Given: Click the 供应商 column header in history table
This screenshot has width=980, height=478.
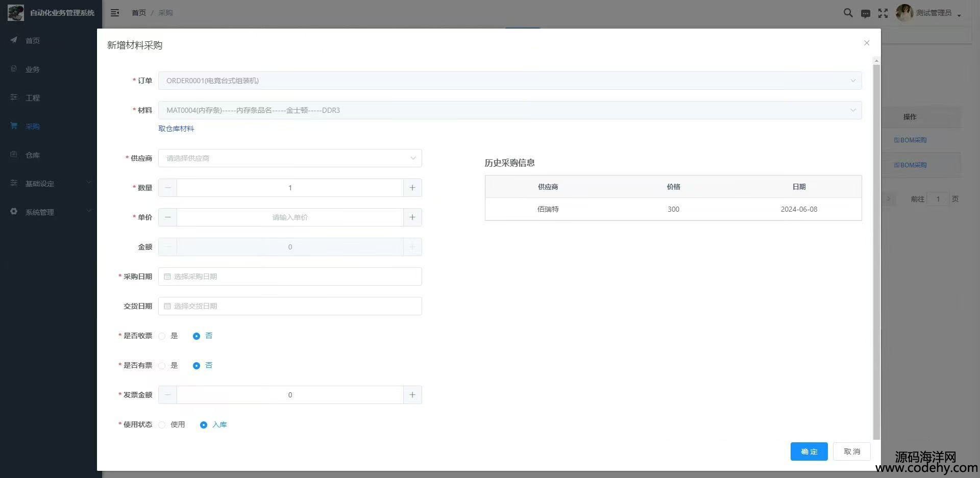Looking at the screenshot, I should tap(548, 187).
